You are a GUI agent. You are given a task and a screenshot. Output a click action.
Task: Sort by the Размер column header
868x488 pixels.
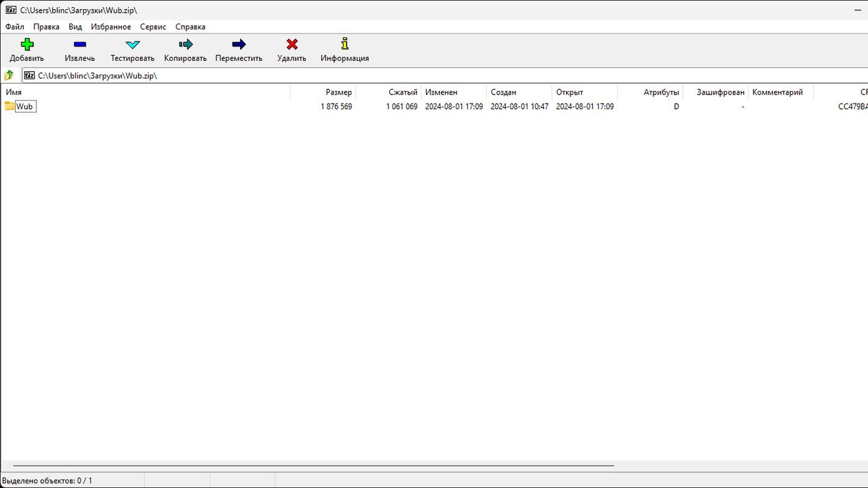[323, 92]
